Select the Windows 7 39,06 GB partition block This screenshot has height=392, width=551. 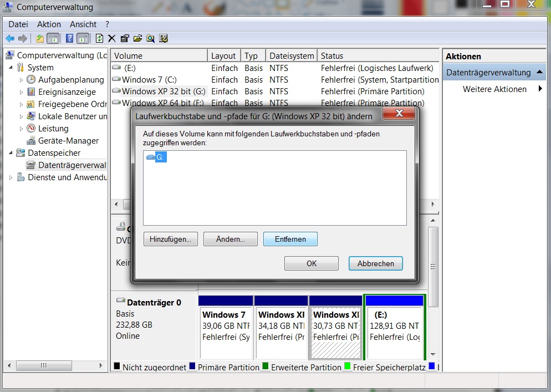pyautogui.click(x=226, y=328)
